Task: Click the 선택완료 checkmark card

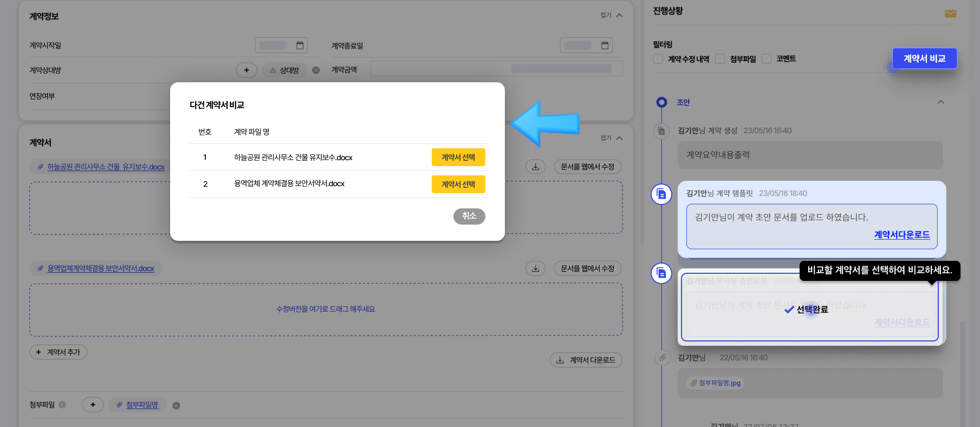Action: [x=810, y=307]
